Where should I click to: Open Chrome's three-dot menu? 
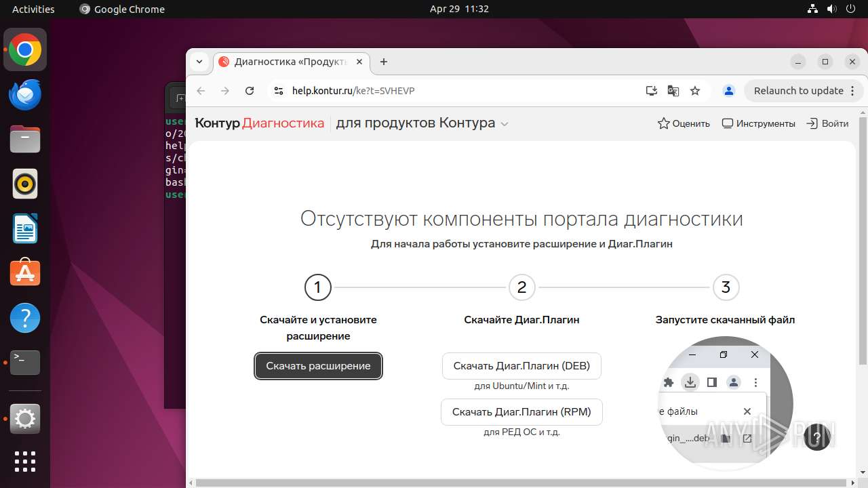[x=853, y=91]
